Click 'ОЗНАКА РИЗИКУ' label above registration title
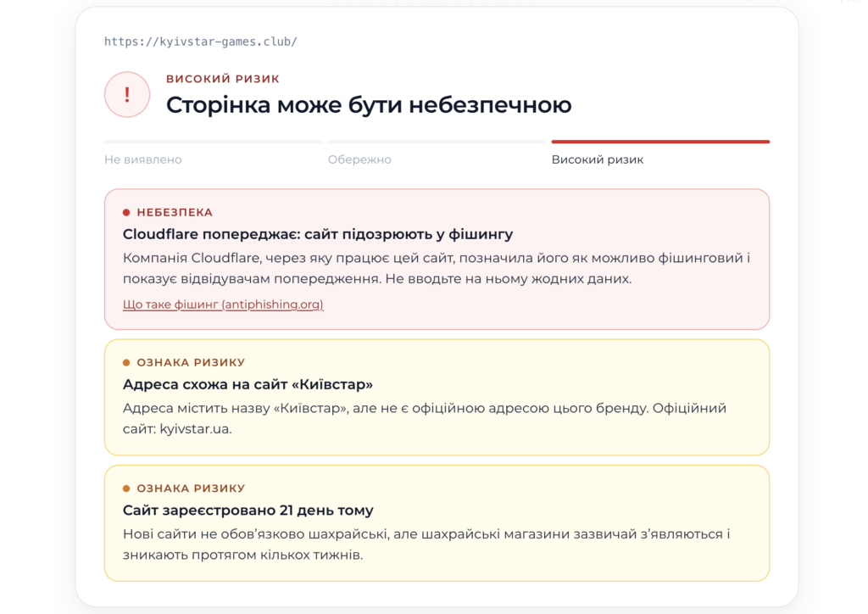The height and width of the screenshot is (614, 868). (191, 488)
